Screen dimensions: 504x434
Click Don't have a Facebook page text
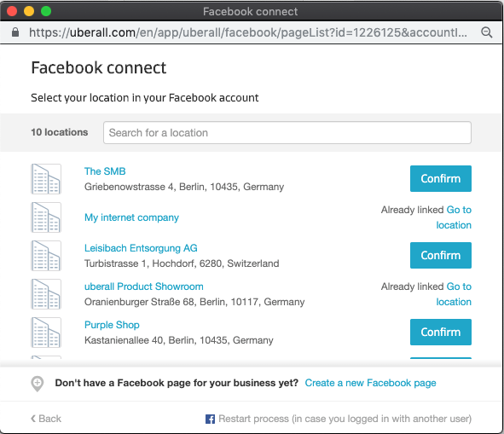point(177,383)
